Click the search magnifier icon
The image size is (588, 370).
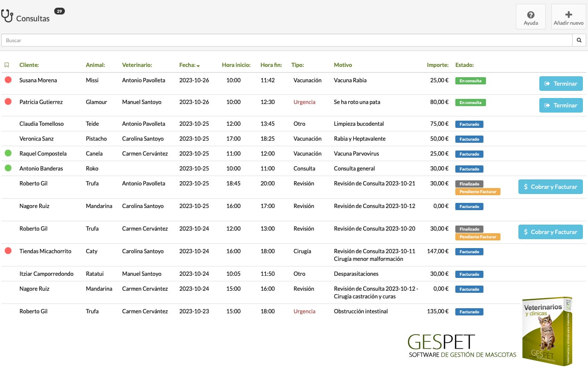[579, 40]
